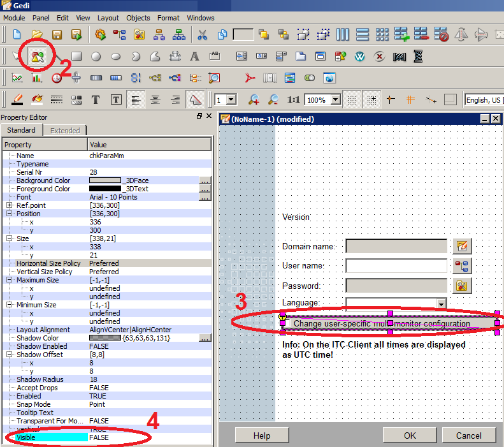
Task: Toggle the show grid button
Action: (x=351, y=99)
